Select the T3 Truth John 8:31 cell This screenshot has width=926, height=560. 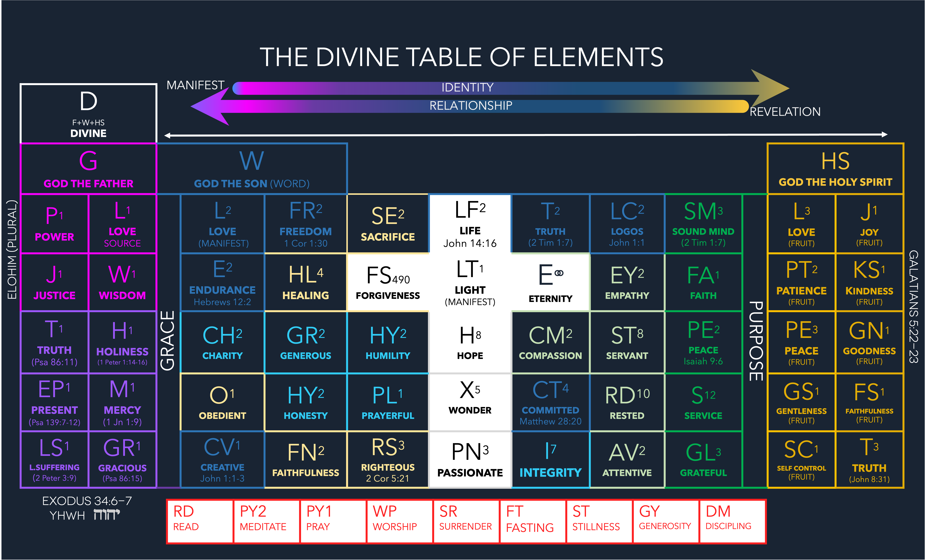pos(870,459)
